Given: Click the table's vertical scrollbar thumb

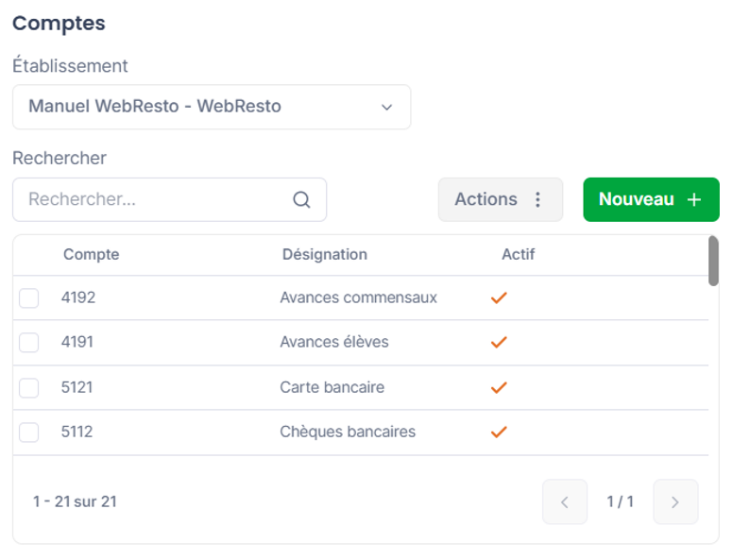Looking at the screenshot, I should tap(713, 261).
